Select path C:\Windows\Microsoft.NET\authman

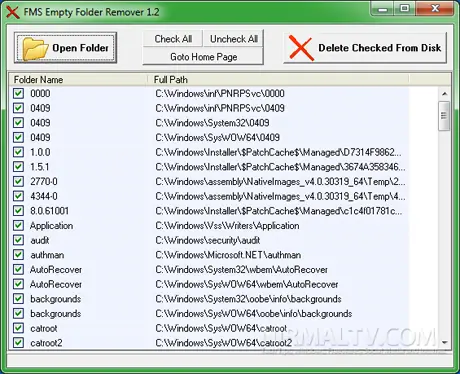click(x=228, y=255)
